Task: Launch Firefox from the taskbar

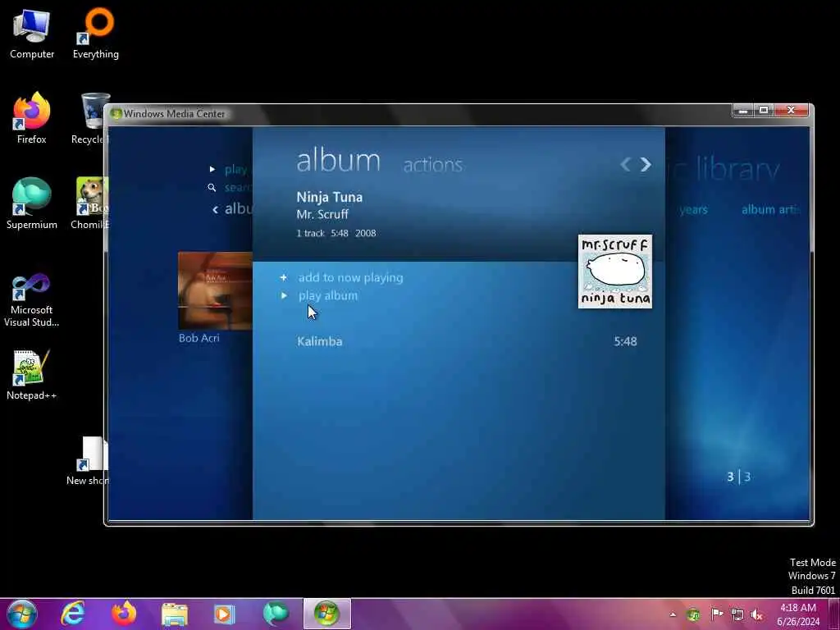Action: [123, 614]
